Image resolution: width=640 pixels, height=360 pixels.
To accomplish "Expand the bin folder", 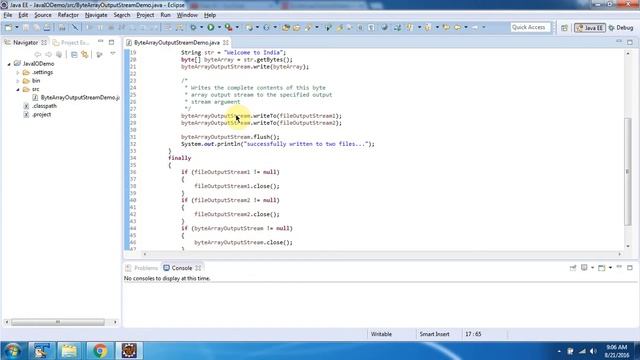I will [x=18, y=81].
